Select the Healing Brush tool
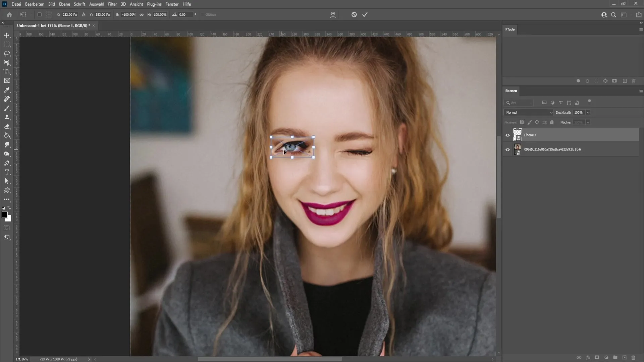The image size is (644, 362). click(x=7, y=99)
